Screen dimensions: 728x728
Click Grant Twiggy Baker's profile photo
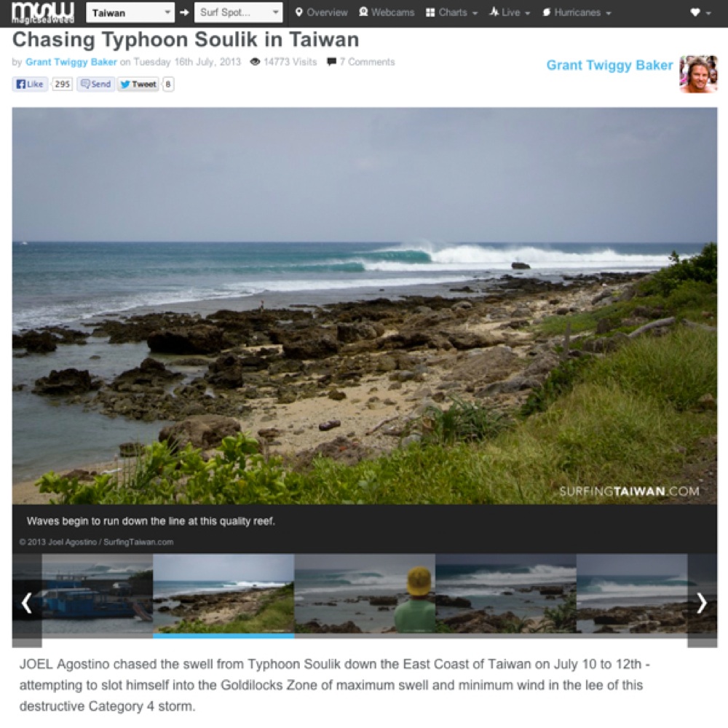coord(698,74)
